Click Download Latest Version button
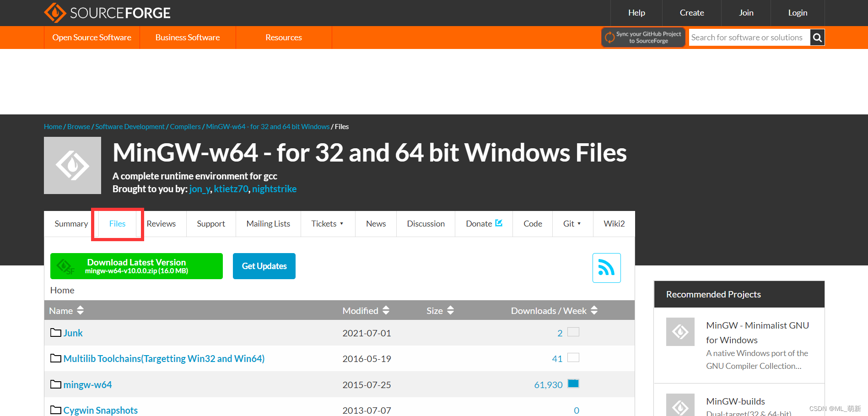Screen dimensions: 868x416 136,266
